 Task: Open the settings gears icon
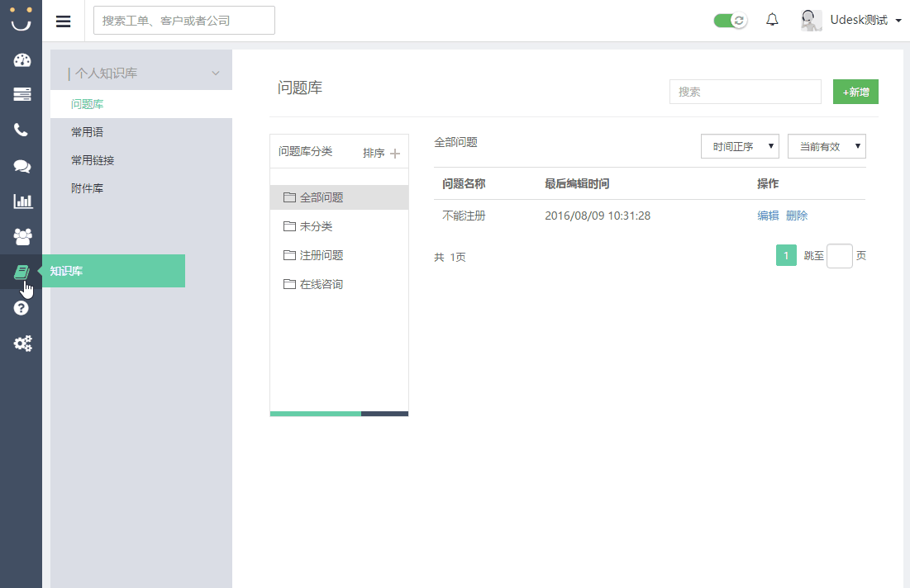21,344
